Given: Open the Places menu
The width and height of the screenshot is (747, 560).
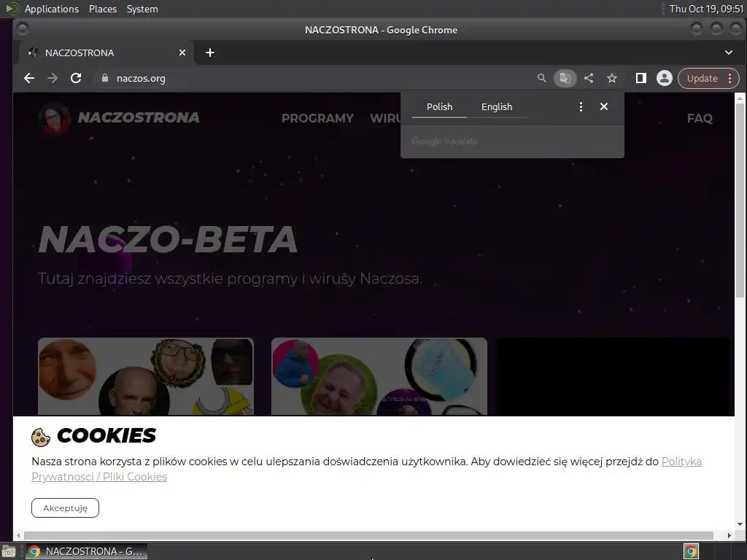Looking at the screenshot, I should coord(102,9).
